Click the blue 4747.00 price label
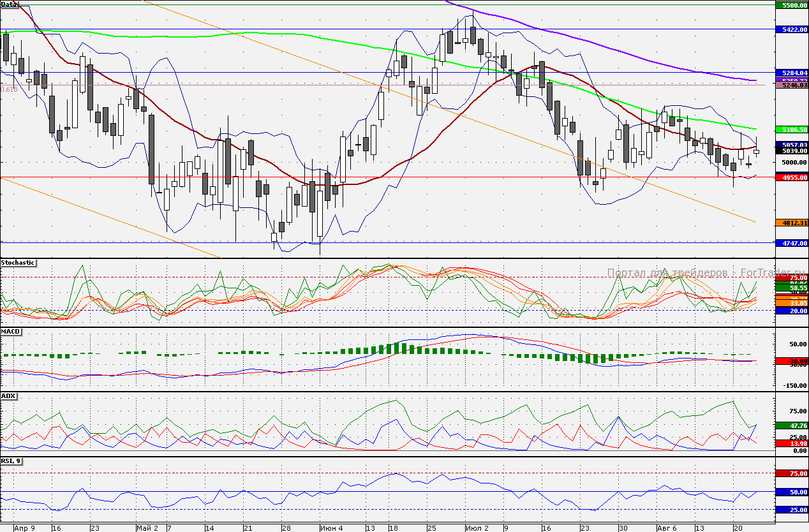 791,243
